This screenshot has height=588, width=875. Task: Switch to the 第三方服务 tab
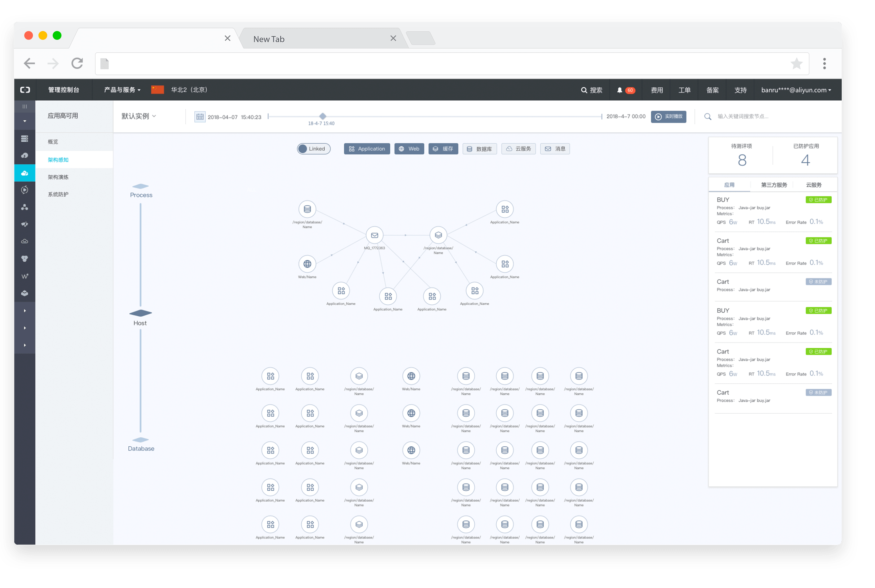pyautogui.click(x=773, y=185)
